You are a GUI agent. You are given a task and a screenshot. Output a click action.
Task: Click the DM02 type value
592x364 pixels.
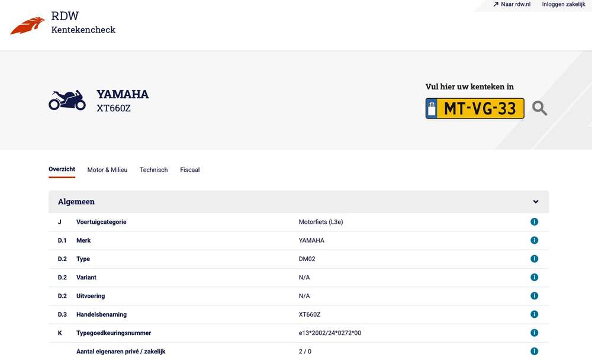coord(307,259)
